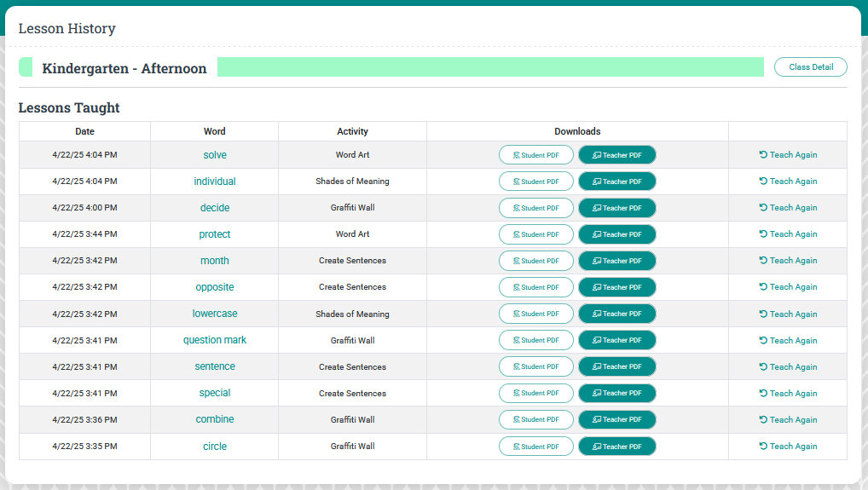Open the Class Detail button

pyautogui.click(x=810, y=67)
